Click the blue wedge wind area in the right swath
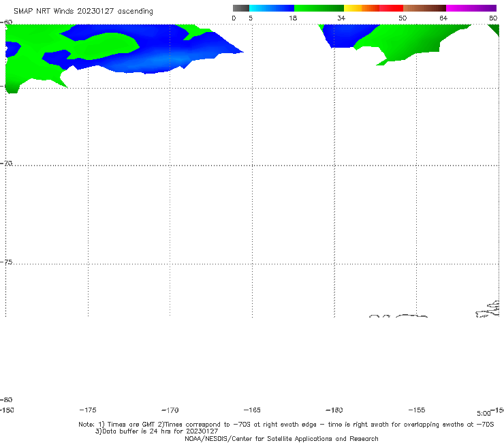The height and width of the screenshot is (443, 504). [x=347, y=35]
